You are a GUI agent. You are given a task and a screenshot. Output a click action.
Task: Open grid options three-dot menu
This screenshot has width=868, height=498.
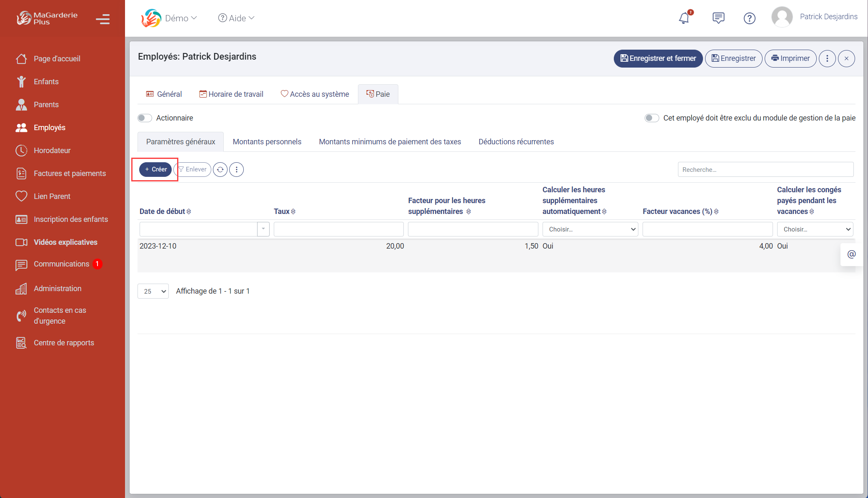236,170
